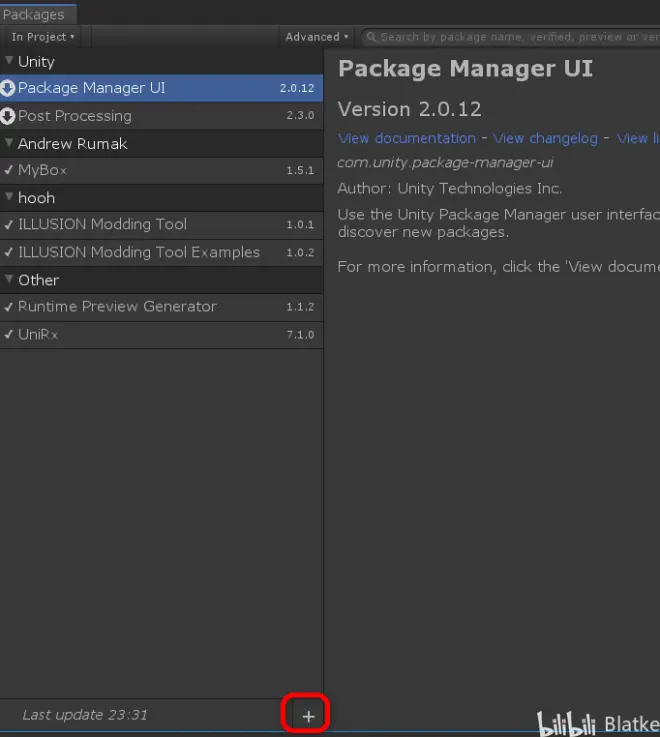Select the MyBox package
The height and width of the screenshot is (737, 660).
(161, 170)
